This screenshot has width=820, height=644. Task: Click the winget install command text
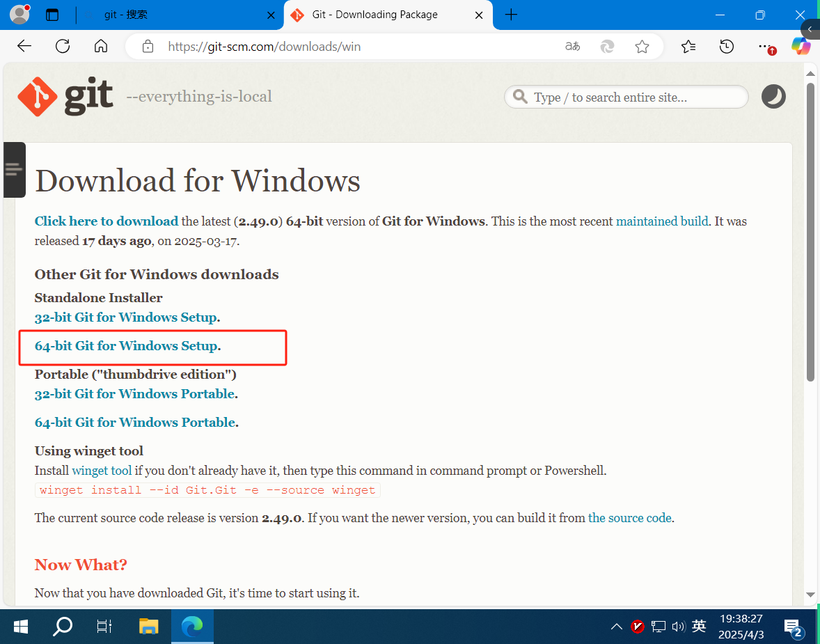(x=207, y=490)
